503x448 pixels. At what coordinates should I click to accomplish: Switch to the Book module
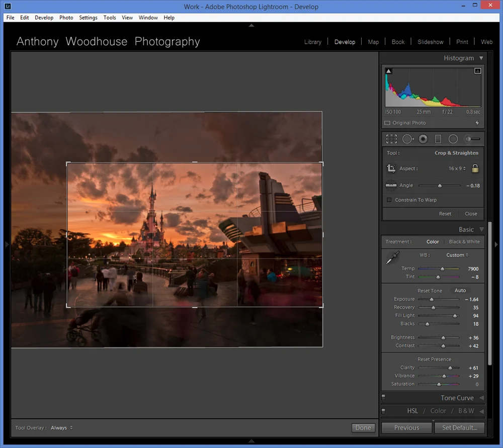coord(398,42)
